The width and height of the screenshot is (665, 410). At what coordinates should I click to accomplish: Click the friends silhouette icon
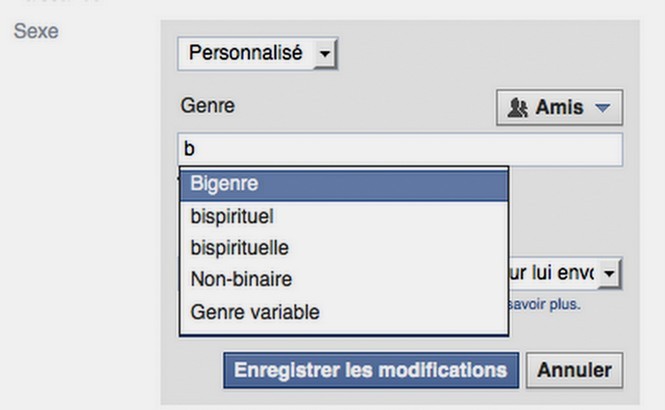(x=518, y=108)
